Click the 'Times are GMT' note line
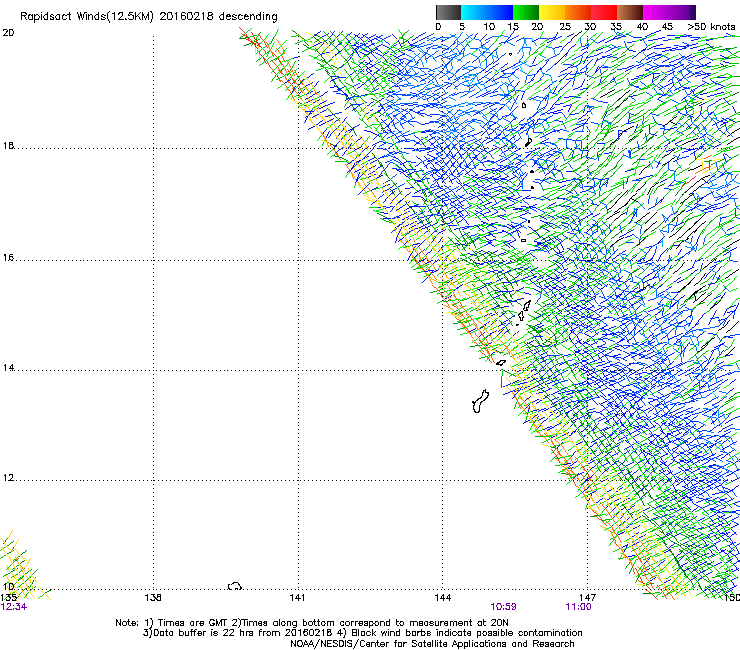The image size is (740, 650). (x=311, y=623)
